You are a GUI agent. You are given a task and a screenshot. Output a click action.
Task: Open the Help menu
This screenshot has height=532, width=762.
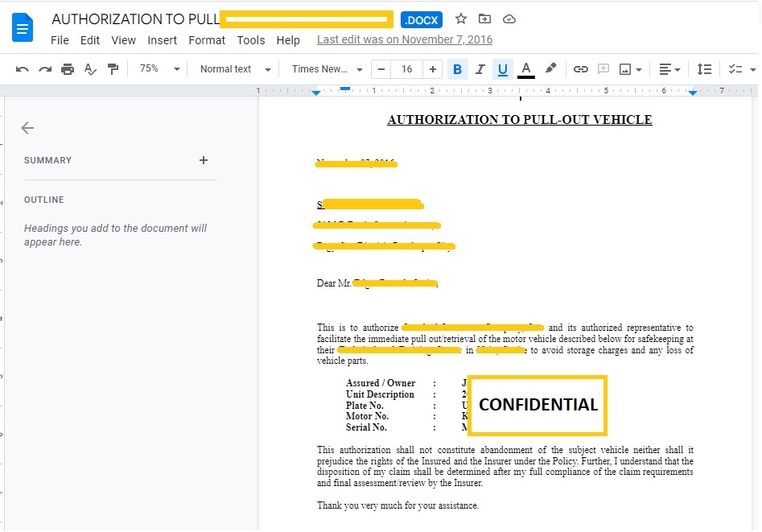(288, 40)
